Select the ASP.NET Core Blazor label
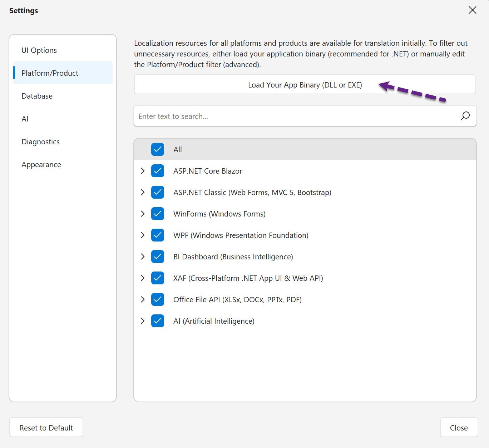The width and height of the screenshot is (489, 448). (208, 171)
